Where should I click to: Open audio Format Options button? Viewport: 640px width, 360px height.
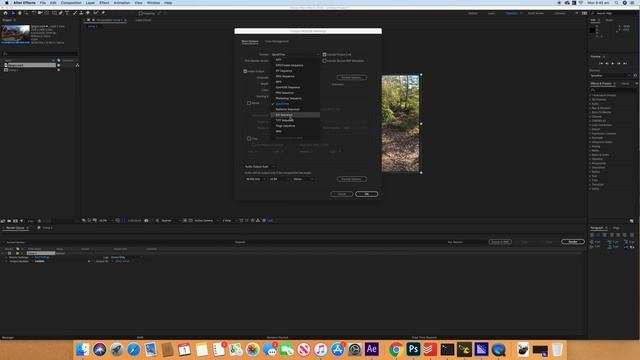351,179
